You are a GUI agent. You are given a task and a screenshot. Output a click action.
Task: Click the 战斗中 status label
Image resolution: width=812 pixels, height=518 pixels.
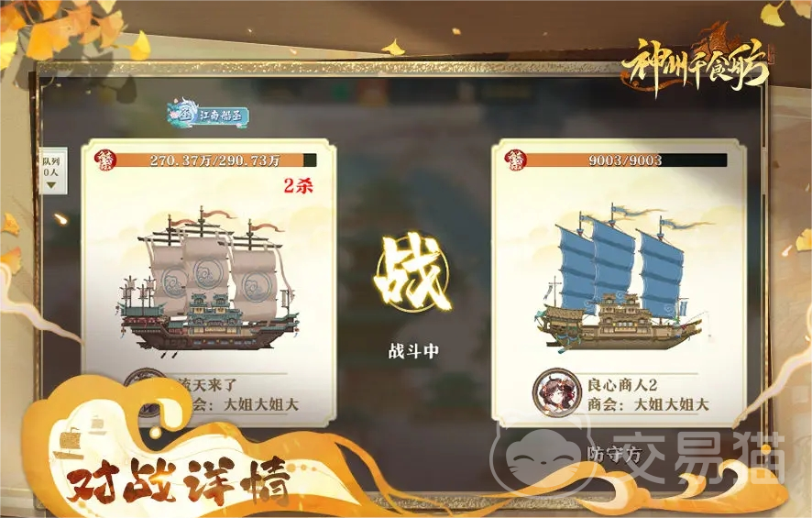[413, 351]
